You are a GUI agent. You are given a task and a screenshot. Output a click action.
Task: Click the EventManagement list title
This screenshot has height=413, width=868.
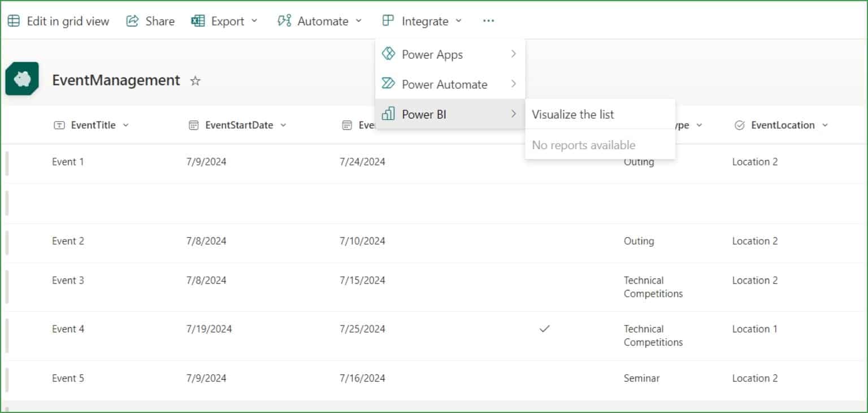(116, 80)
